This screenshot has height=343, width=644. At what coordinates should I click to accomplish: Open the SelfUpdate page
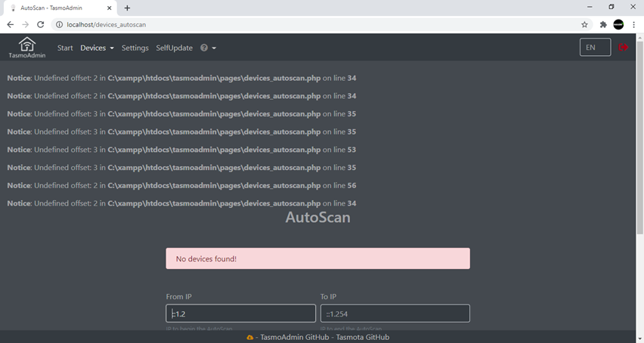coord(174,48)
